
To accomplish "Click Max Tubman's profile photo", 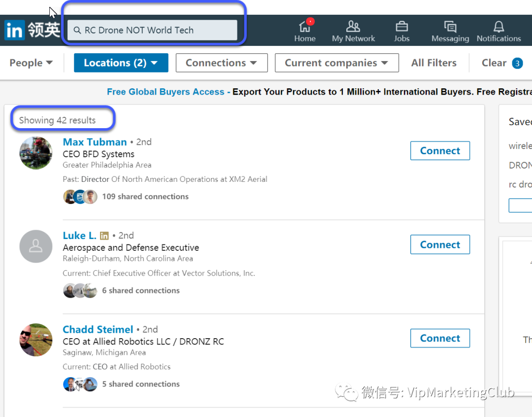I will [x=36, y=153].
